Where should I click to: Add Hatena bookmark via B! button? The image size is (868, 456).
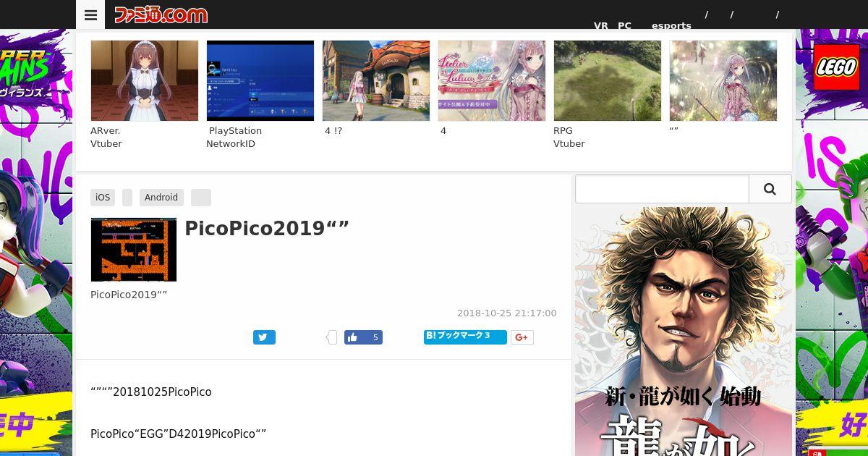[465, 337]
